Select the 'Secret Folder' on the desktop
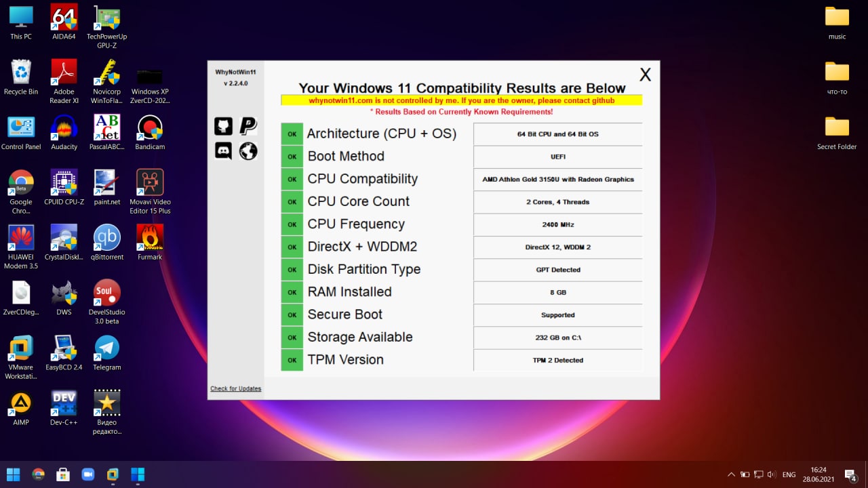The width and height of the screenshot is (868, 488). click(837, 132)
